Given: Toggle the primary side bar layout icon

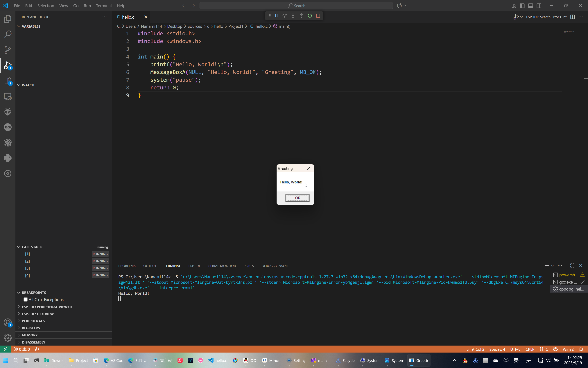Looking at the screenshot, I should pyautogui.click(x=522, y=6).
